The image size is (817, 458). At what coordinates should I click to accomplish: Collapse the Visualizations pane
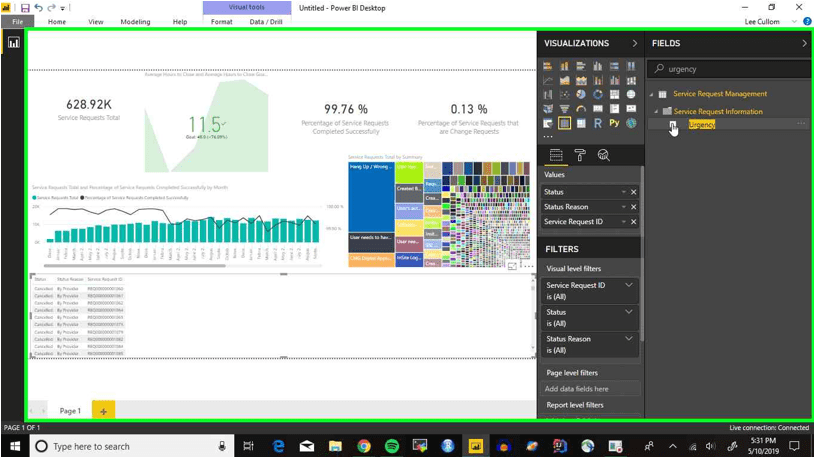click(634, 43)
